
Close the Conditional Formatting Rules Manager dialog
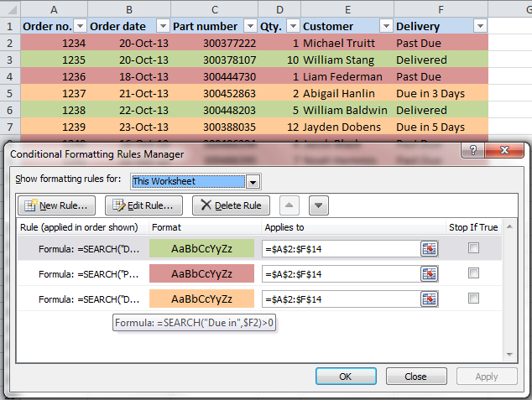506,151
